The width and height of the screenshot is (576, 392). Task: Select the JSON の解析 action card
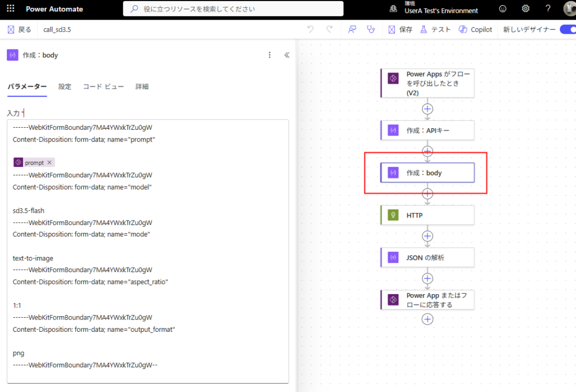(427, 258)
